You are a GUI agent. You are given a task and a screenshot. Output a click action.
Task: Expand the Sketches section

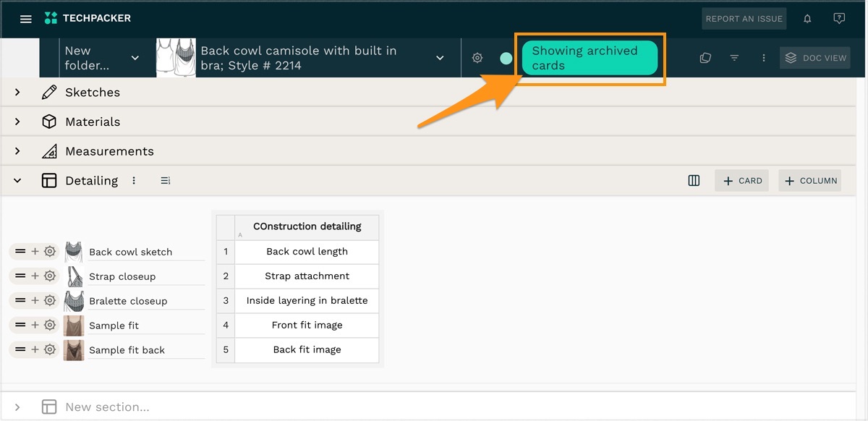pyautogui.click(x=17, y=93)
